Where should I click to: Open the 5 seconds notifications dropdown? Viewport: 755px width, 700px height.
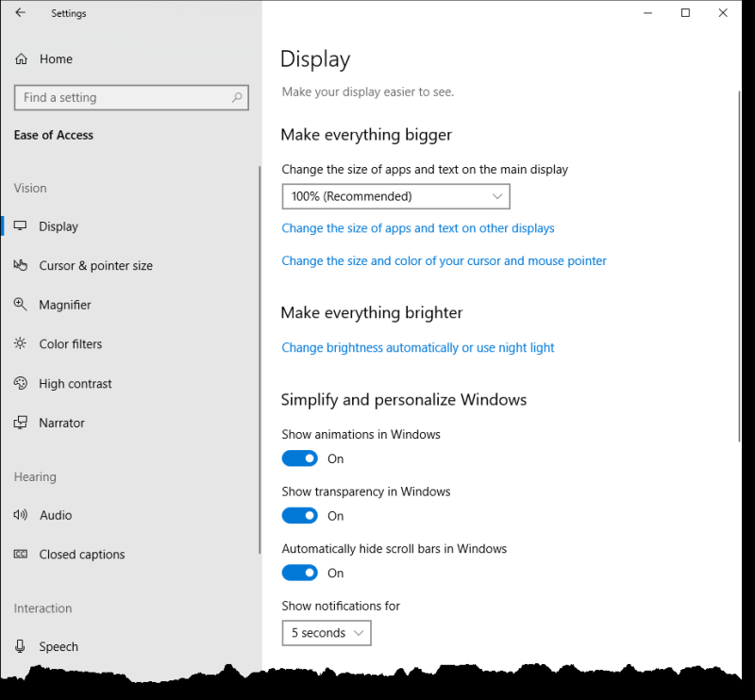pyautogui.click(x=327, y=633)
